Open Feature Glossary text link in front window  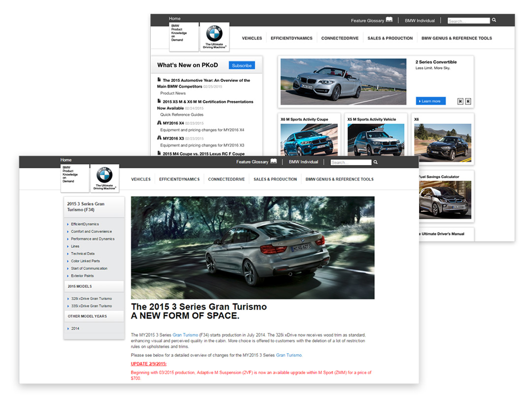252,162
